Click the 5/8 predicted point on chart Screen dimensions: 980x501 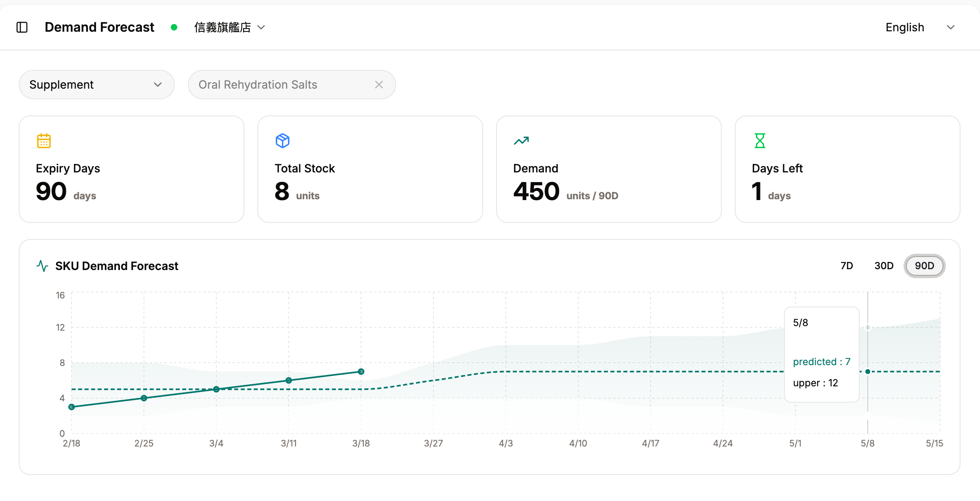point(868,372)
